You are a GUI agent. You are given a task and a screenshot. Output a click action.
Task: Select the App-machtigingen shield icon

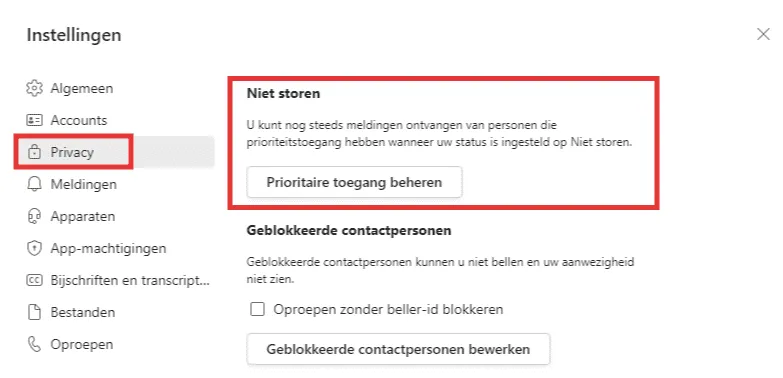[x=34, y=248]
